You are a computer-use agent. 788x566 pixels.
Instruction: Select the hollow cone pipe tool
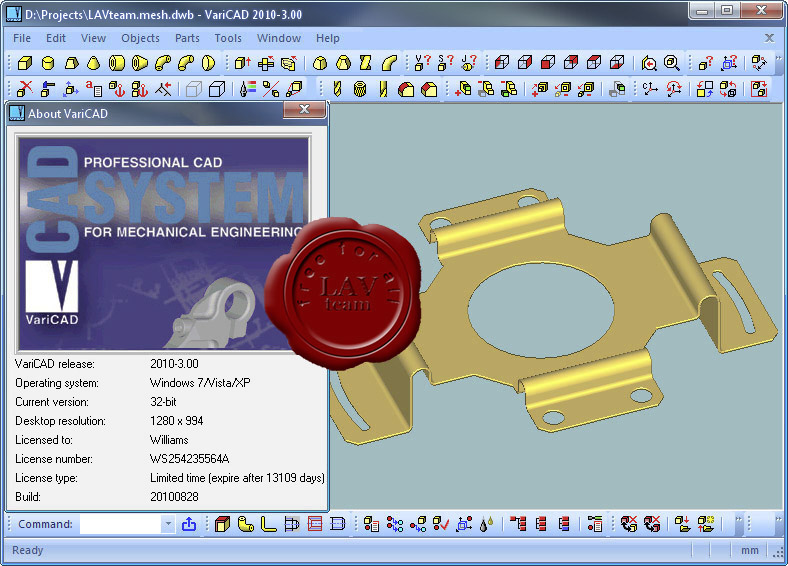point(140,63)
